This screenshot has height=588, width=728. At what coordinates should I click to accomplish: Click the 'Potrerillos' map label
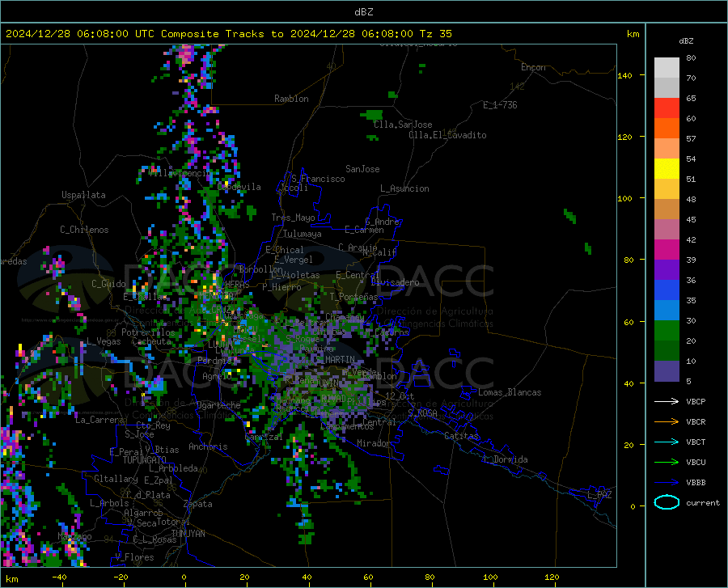tap(148, 332)
